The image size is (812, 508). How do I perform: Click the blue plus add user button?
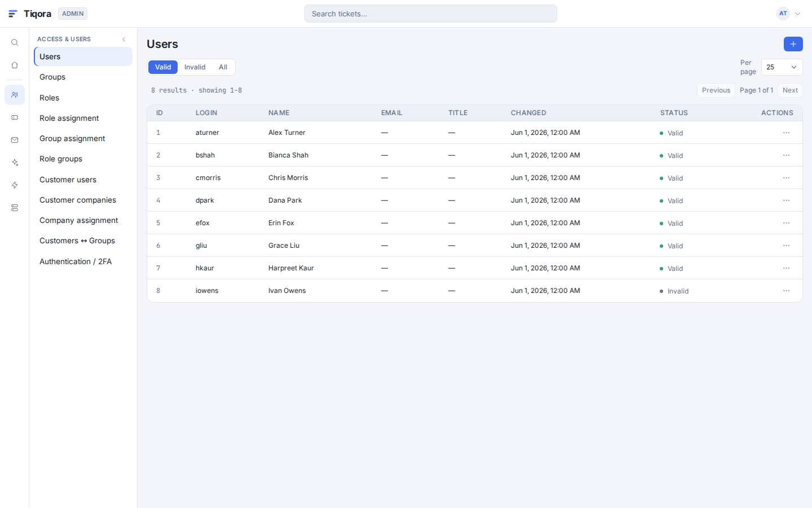[793, 44]
